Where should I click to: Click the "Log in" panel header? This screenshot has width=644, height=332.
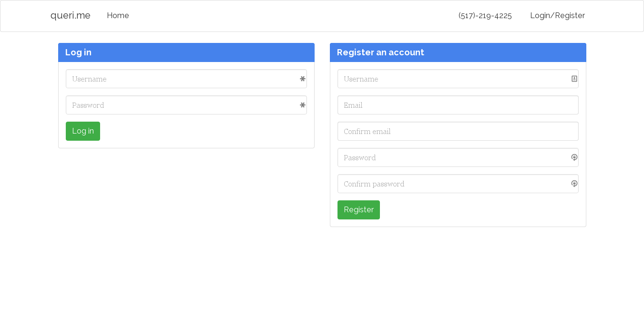[x=186, y=52]
